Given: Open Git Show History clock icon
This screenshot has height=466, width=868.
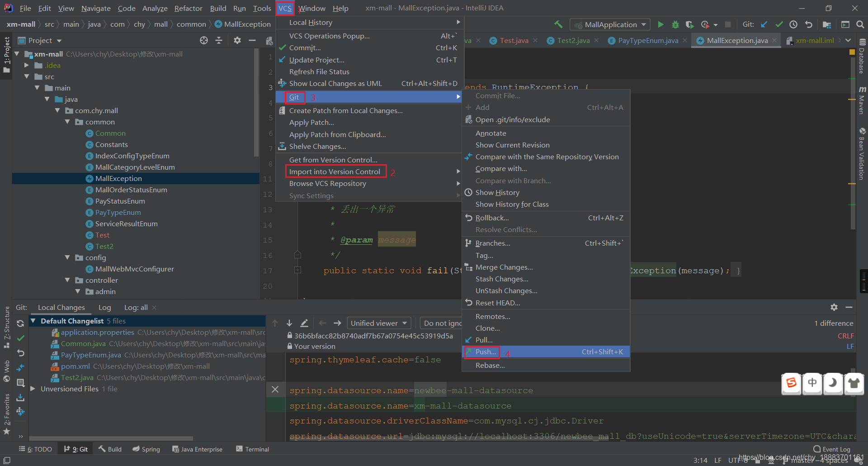Looking at the screenshot, I should 793,24.
